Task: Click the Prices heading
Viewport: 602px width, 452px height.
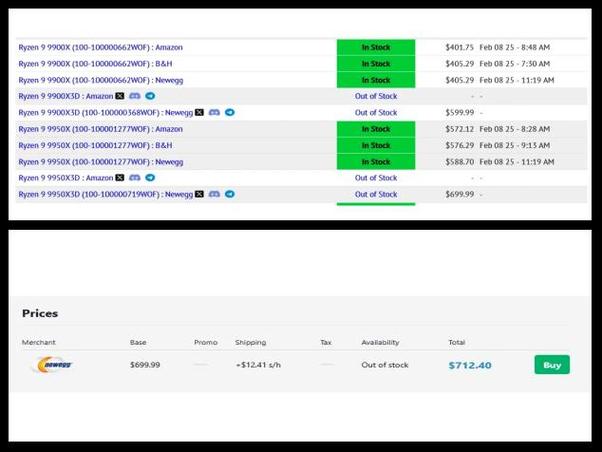Action: pos(40,313)
